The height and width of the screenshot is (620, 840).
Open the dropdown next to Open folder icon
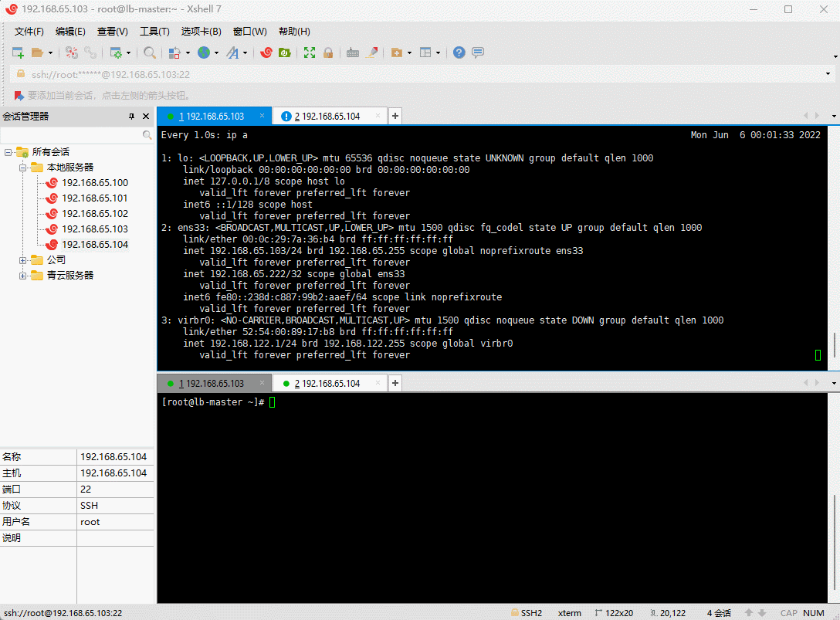50,53
